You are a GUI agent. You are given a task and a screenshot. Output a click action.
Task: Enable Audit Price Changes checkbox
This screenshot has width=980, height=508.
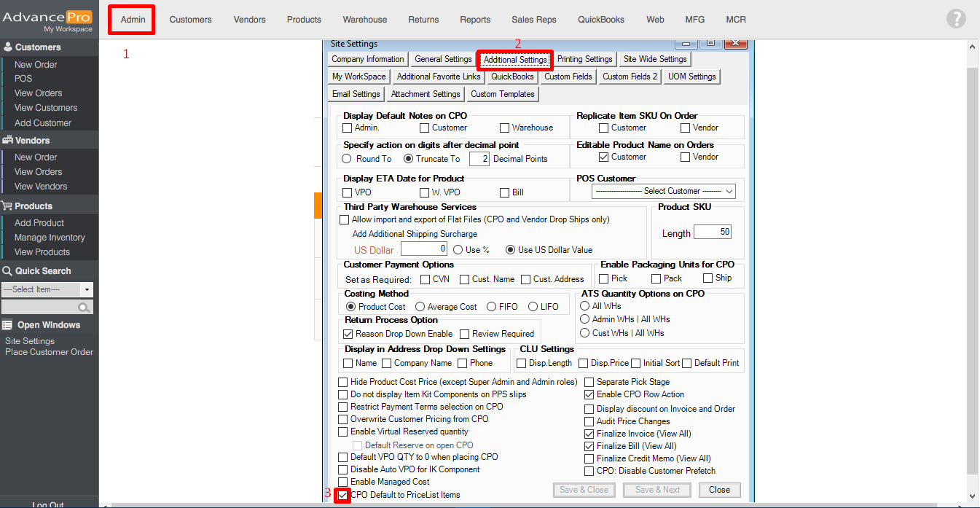(589, 421)
